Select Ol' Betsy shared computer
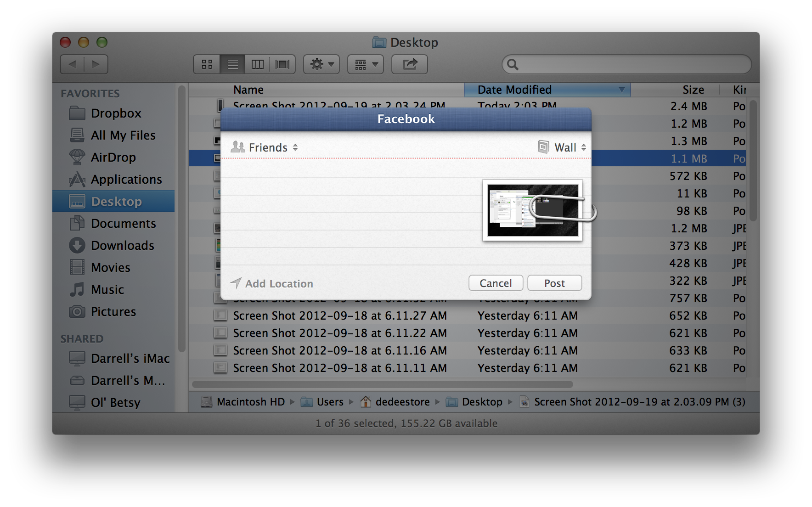The image size is (812, 507). 113,402
